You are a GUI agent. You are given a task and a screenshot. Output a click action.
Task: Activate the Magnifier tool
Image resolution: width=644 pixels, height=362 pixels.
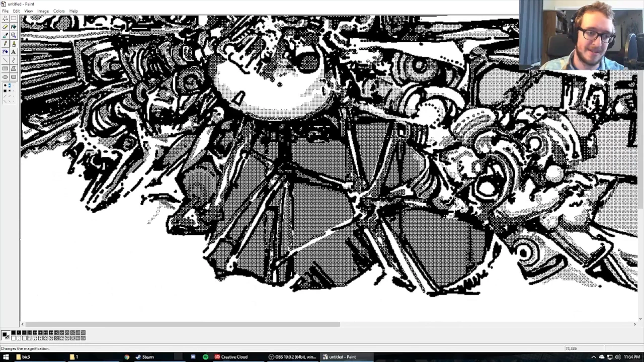14,35
